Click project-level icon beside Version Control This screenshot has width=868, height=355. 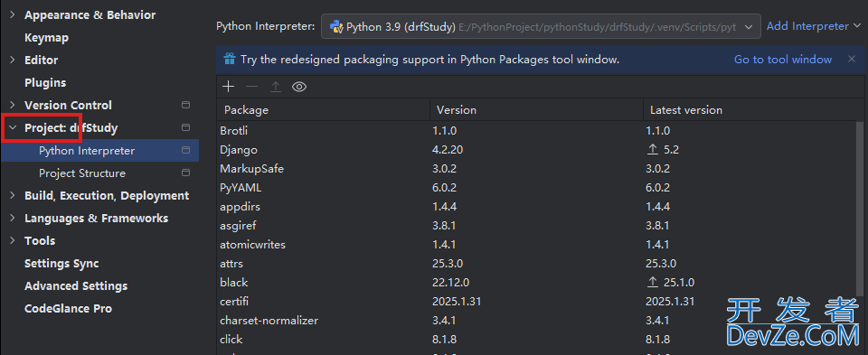click(x=186, y=105)
